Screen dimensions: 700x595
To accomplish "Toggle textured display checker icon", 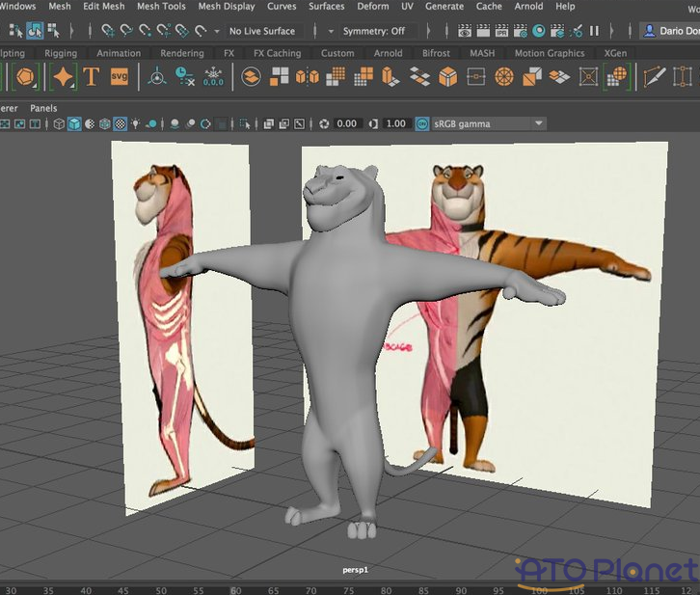I will click(121, 123).
